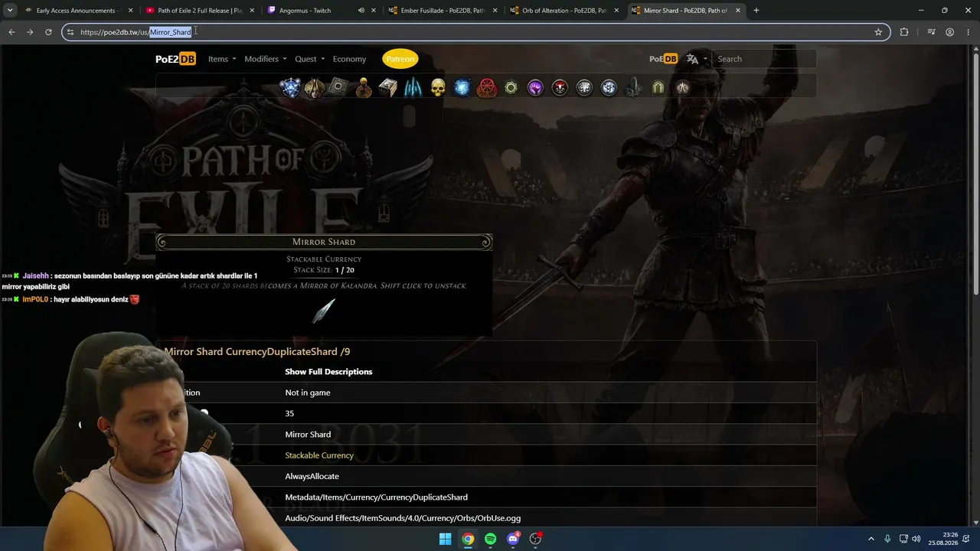Expand the Items dropdown menu
980x551 pixels.
222,59
